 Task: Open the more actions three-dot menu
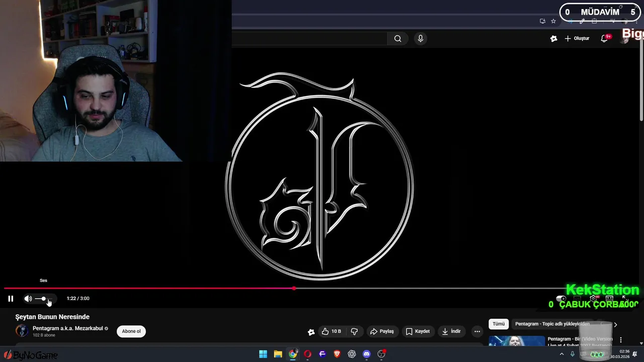[477, 331]
